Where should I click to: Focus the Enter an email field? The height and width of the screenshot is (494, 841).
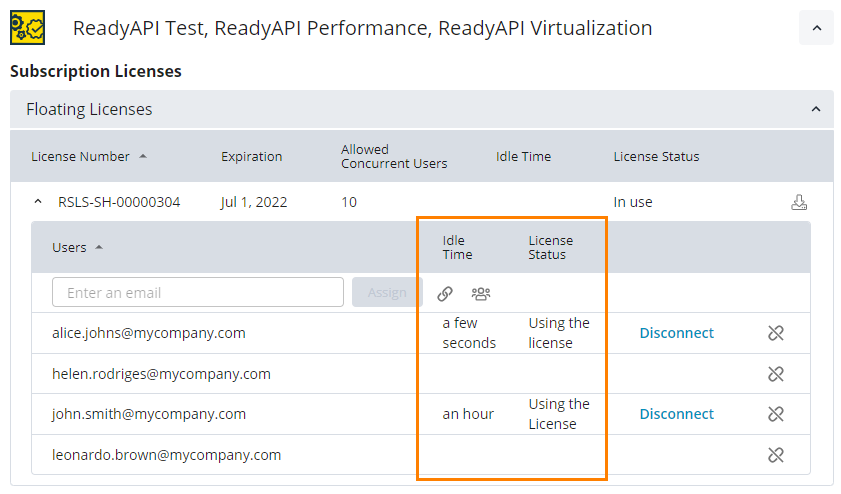198,293
